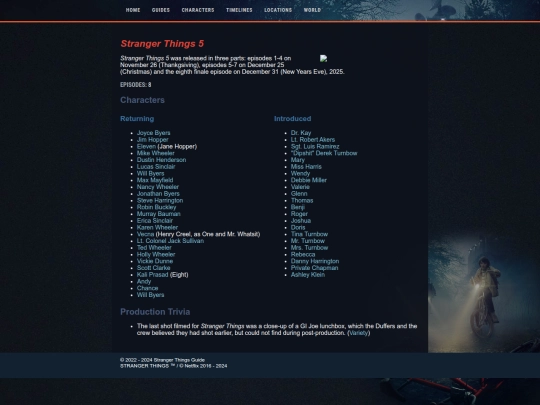The width and height of the screenshot is (540, 405).
Task: Open Dr. Kay link
Action: click(301, 133)
